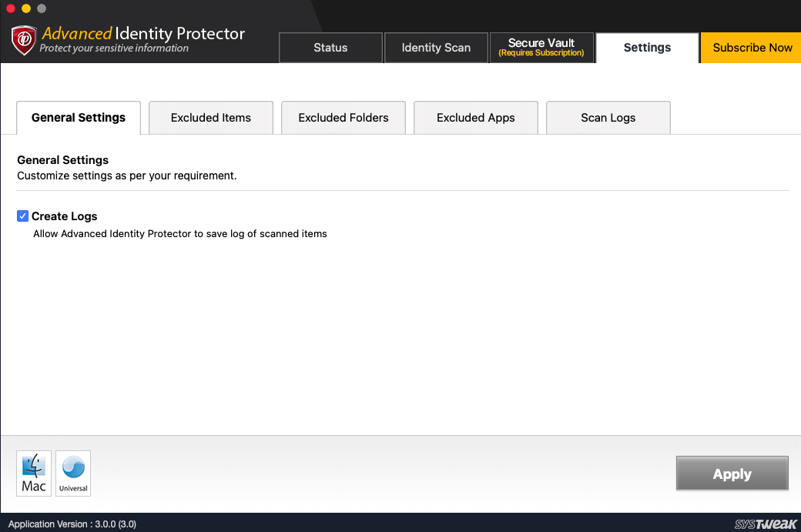Click the Advanced Identity Protector shield logo
801x532 pixels.
(24, 40)
